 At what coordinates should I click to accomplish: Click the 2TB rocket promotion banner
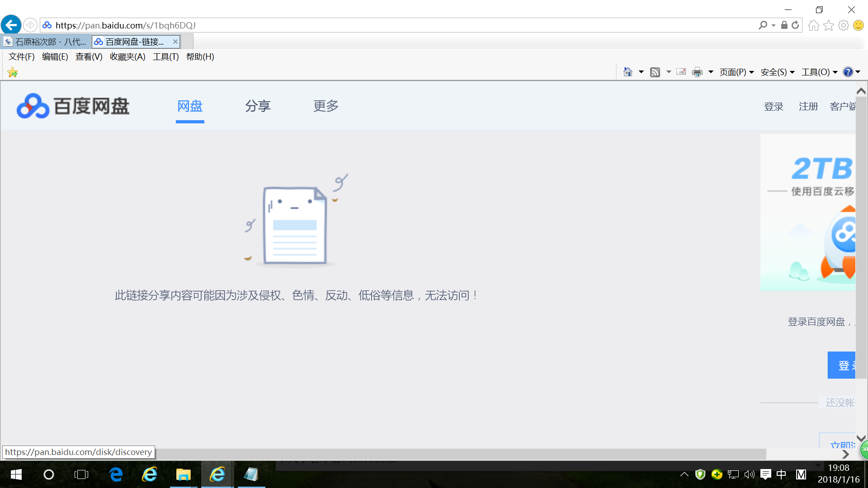(x=808, y=212)
